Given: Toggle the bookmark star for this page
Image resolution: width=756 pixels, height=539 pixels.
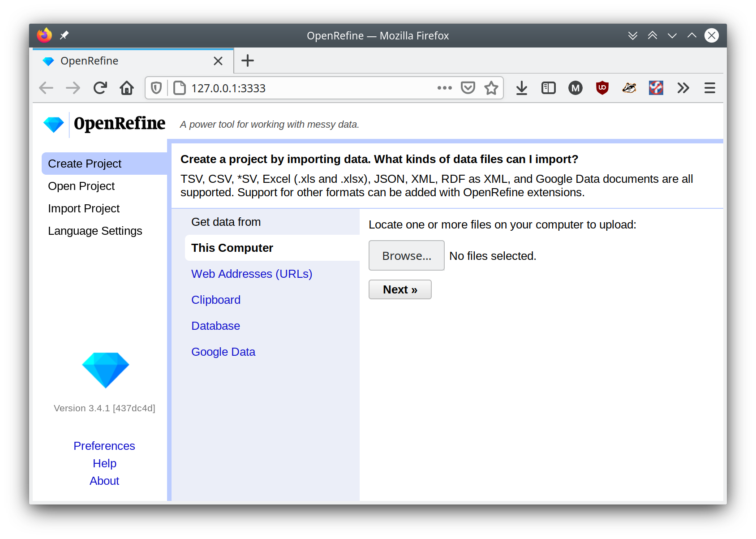Looking at the screenshot, I should tap(491, 88).
